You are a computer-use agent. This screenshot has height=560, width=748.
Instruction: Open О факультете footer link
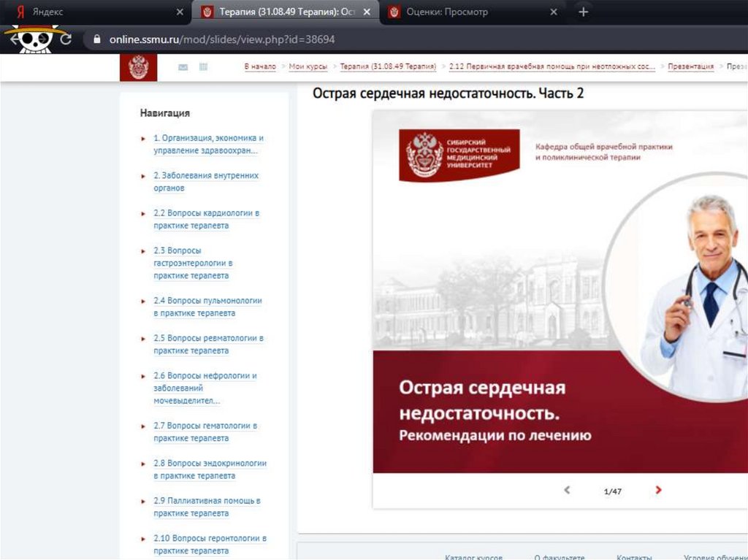(x=559, y=556)
